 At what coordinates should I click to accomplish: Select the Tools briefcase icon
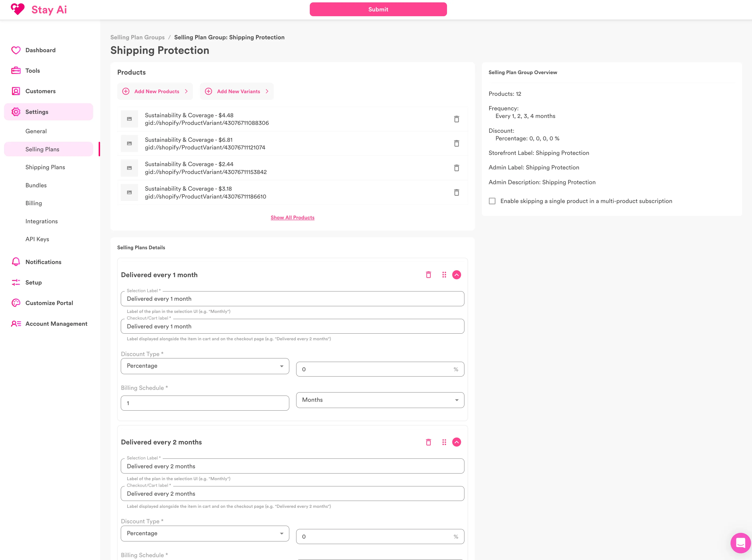16,70
